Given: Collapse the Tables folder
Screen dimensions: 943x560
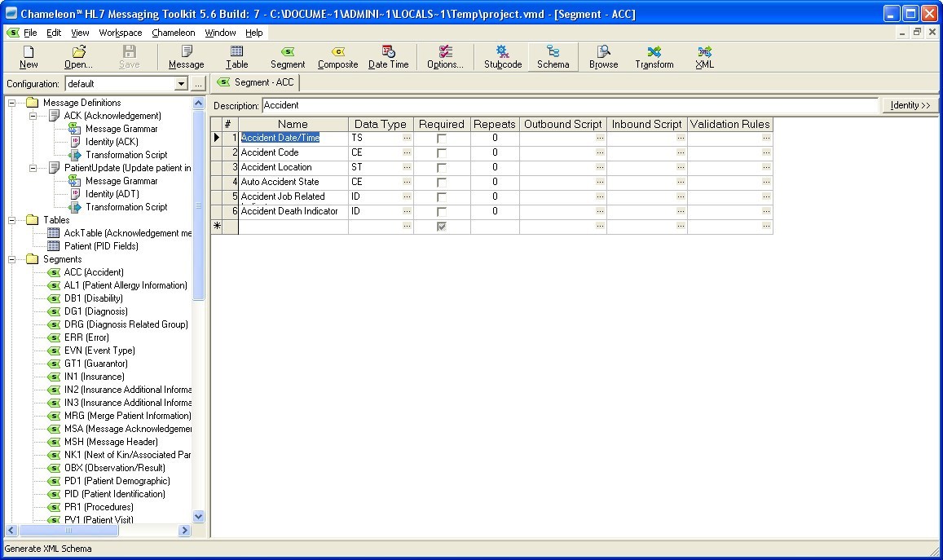Looking at the screenshot, I should [11, 220].
